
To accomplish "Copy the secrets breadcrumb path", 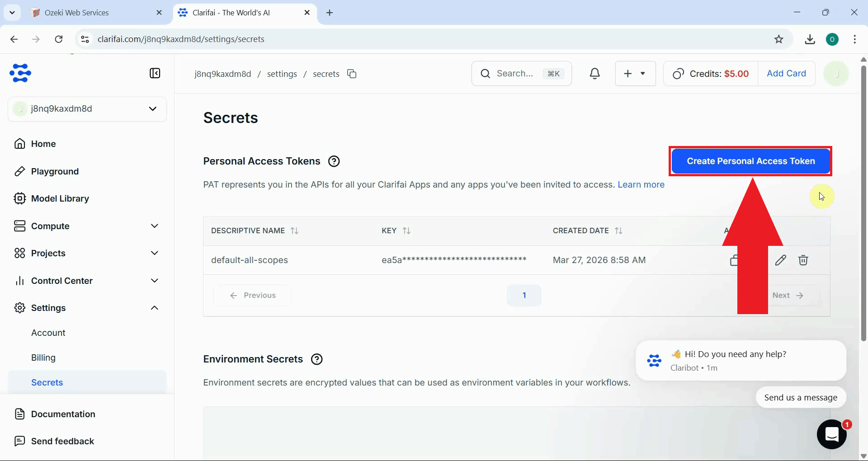I will click(x=352, y=74).
